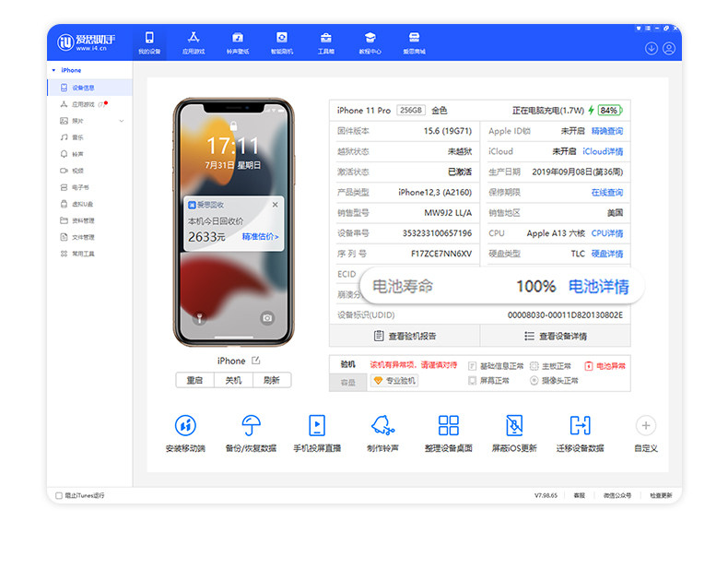Image resolution: width=728 pixels, height=581 pixels.
Task: Open the 硬盘详情 link
Action: pyautogui.click(x=607, y=254)
